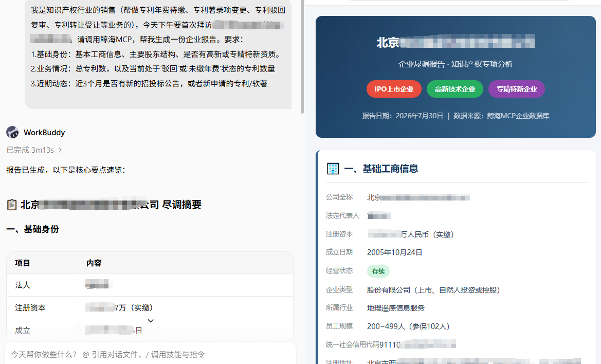Click the 成立 table row label

pos(23,330)
